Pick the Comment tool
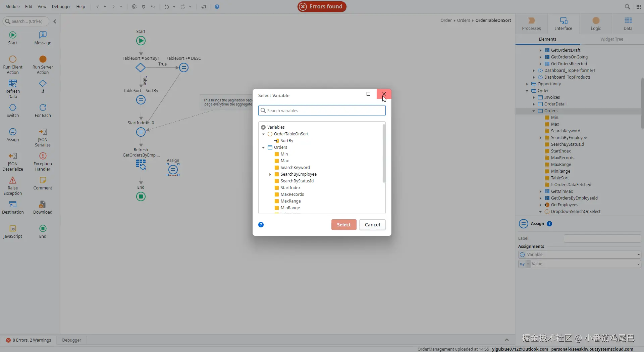The image size is (644, 352). pos(43,183)
